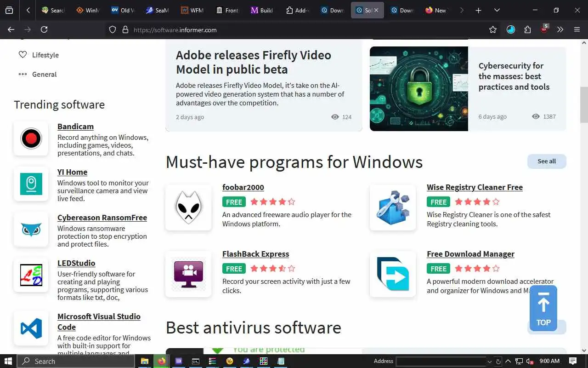The width and height of the screenshot is (588, 368).
Task: Open the YI Home link
Action: point(72,172)
